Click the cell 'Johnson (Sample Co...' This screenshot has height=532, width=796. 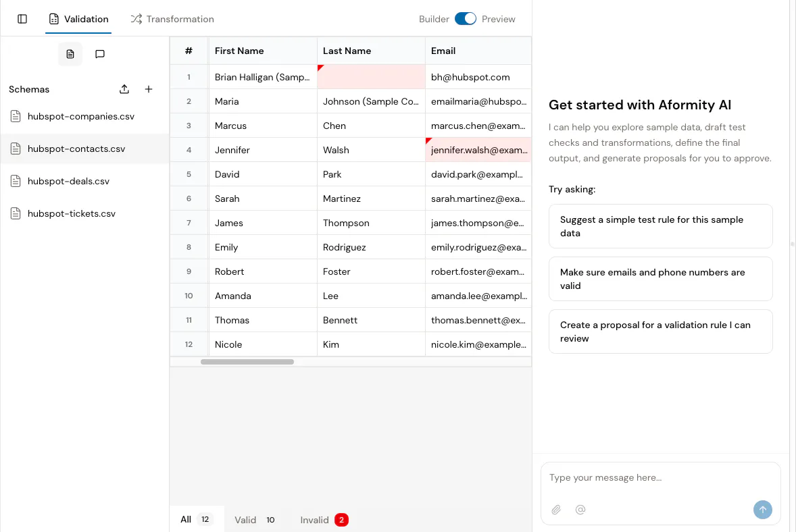point(371,101)
